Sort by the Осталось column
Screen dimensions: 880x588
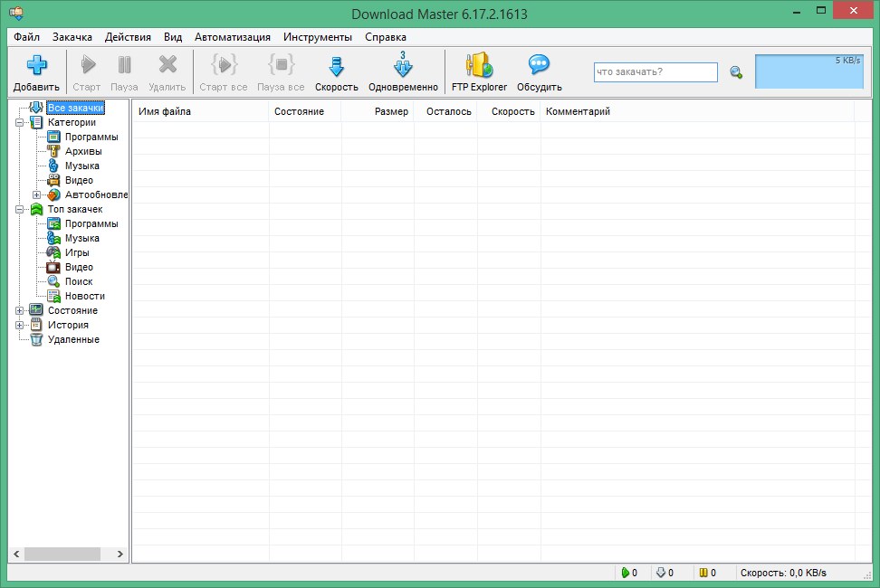coord(445,111)
